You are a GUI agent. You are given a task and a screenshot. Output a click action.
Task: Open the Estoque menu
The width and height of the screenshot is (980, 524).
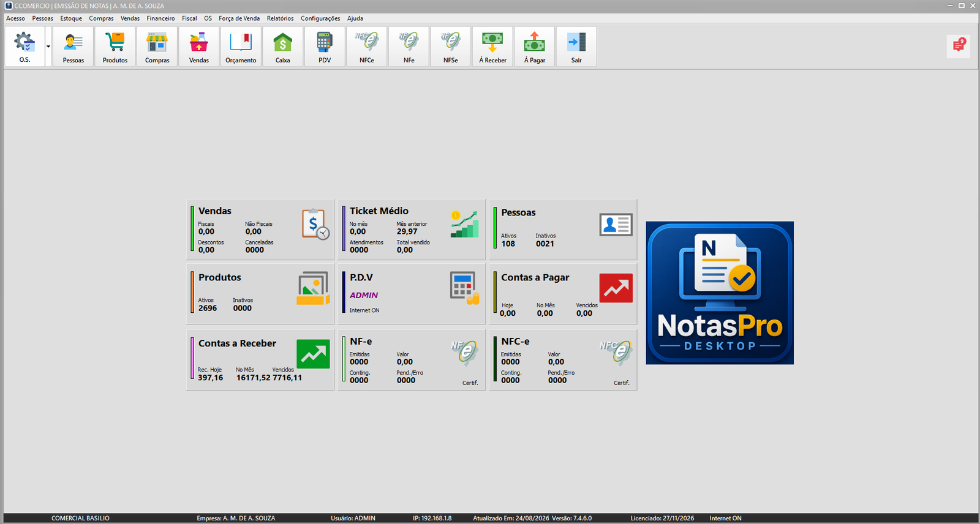tap(71, 18)
